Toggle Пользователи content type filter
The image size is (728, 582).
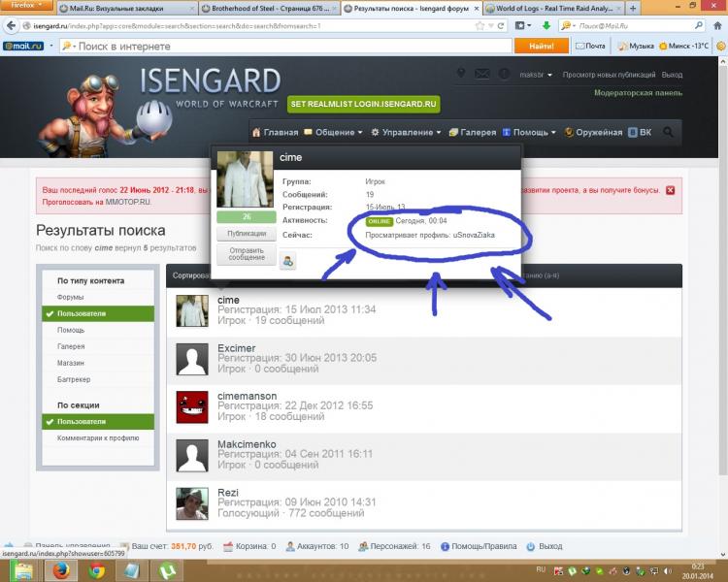[98, 313]
